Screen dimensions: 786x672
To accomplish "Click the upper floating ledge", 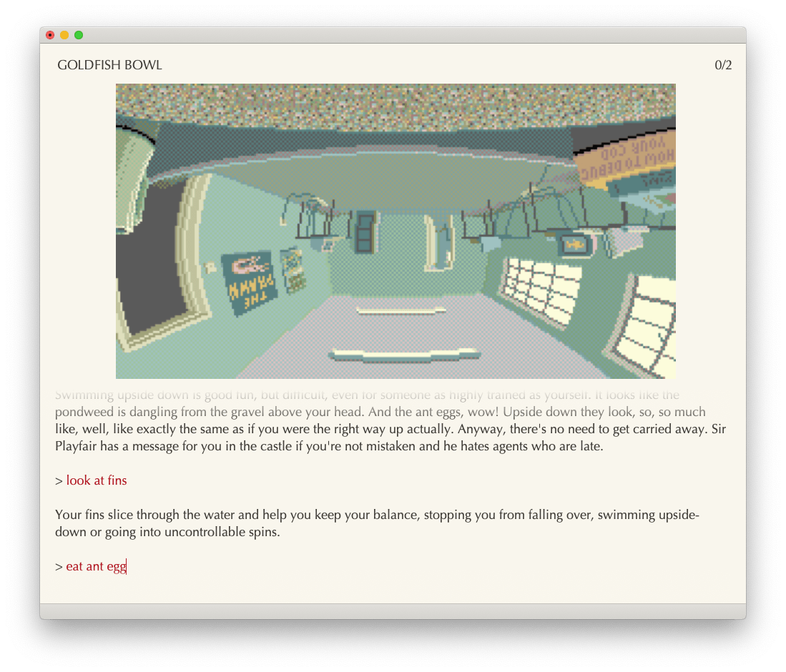I will 401,310.
